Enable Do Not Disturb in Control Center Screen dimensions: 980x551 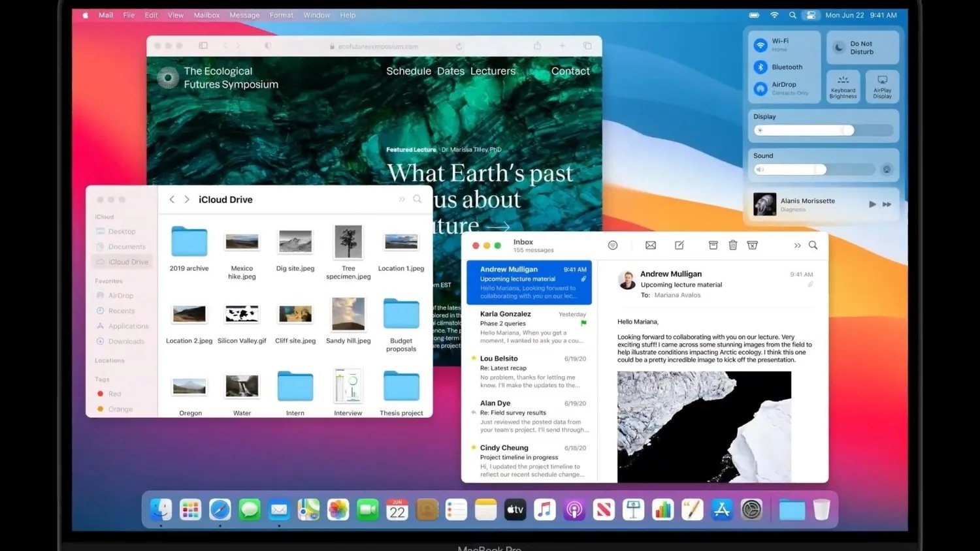862,48
